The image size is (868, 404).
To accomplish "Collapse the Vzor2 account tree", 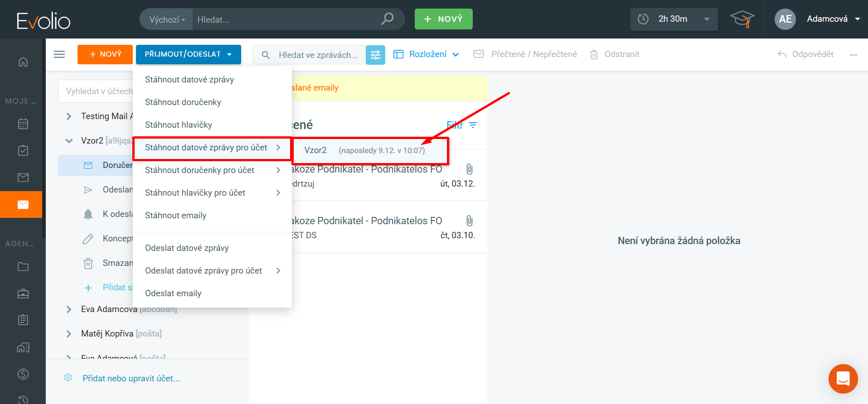I will (x=69, y=141).
